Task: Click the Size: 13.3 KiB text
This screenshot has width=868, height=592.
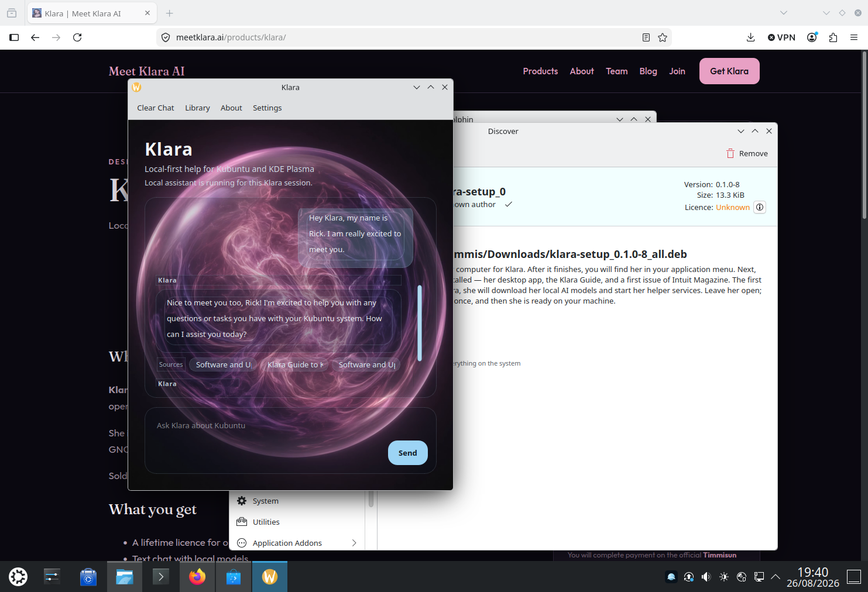Action: (721, 195)
